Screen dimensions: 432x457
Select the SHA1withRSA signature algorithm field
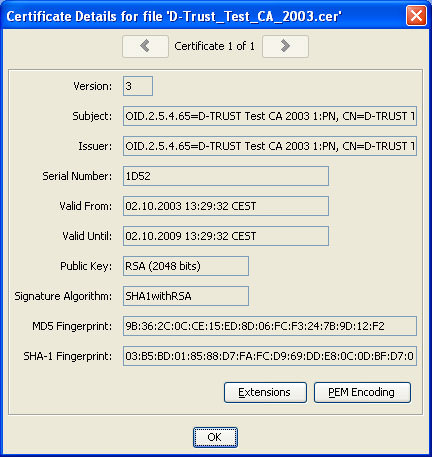point(186,296)
